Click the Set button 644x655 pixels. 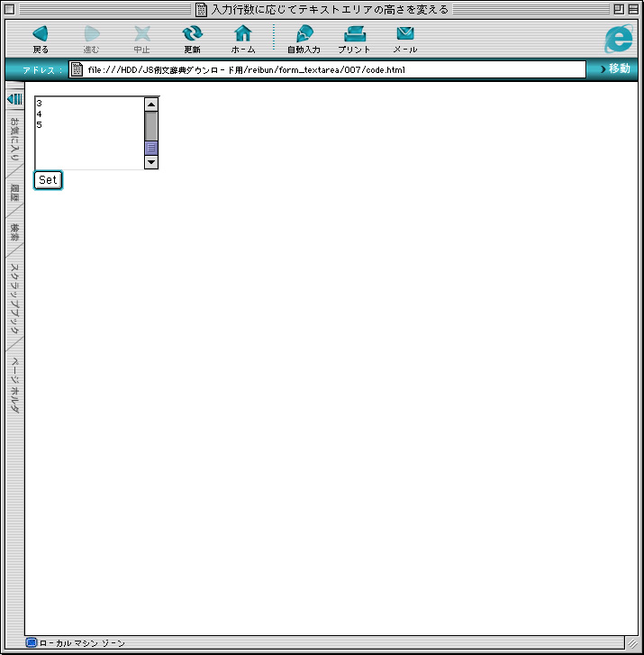point(48,180)
